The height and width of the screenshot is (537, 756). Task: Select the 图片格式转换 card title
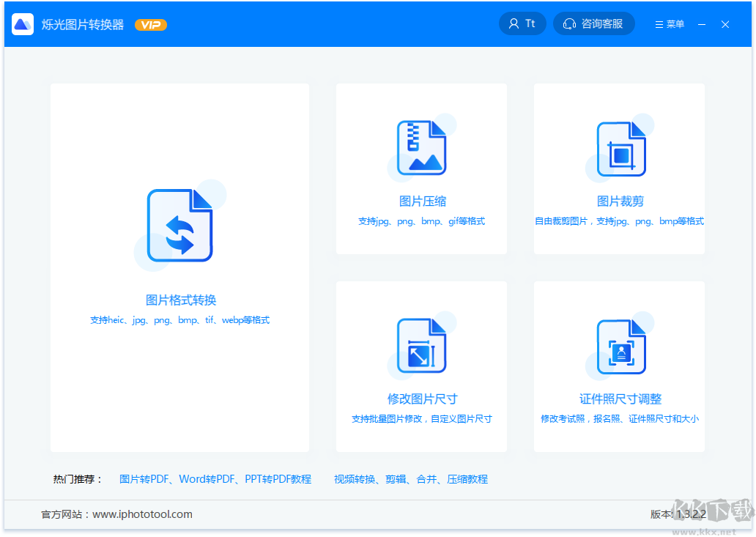(x=179, y=298)
